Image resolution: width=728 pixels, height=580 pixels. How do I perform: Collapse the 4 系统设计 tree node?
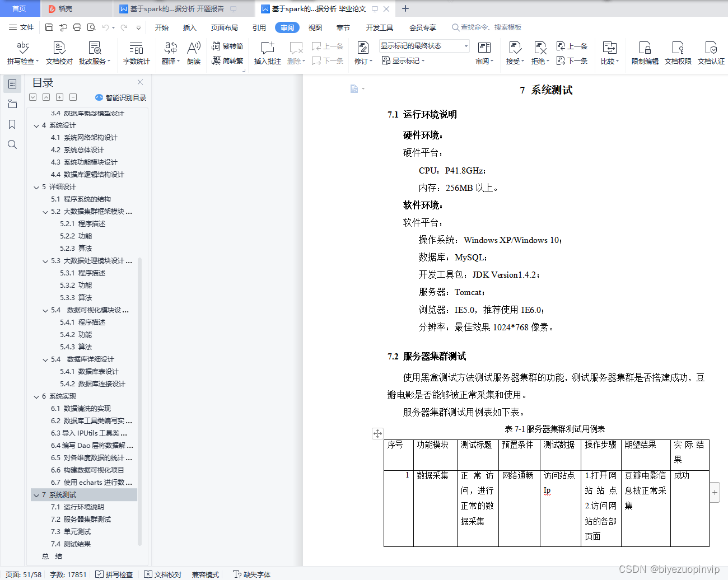(36, 125)
